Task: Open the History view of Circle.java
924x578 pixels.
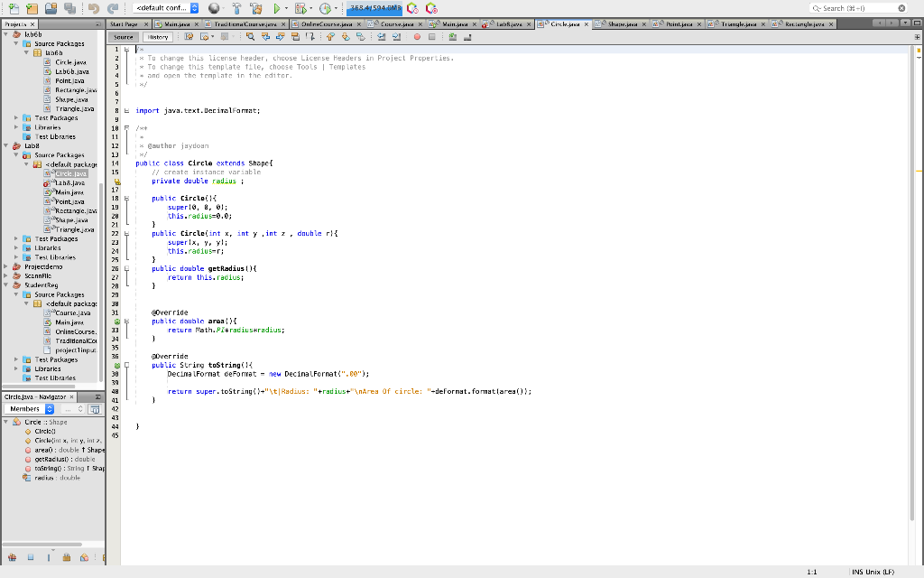Action: tap(158, 37)
